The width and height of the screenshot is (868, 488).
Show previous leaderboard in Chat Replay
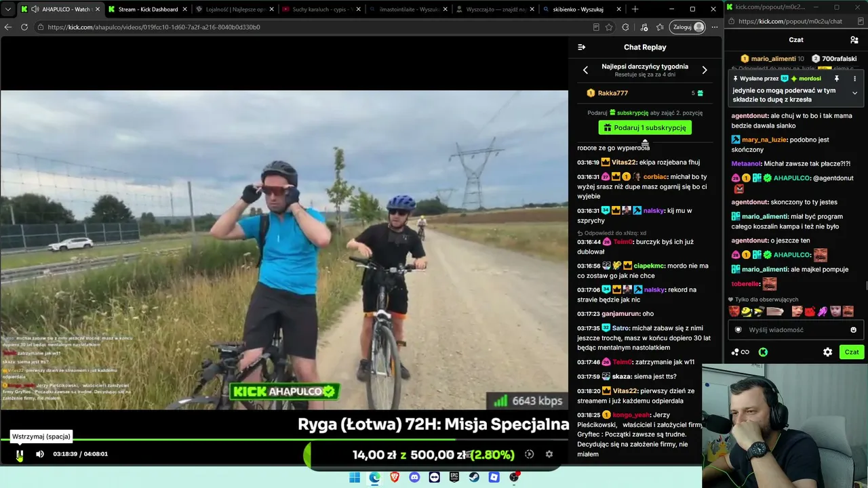pos(586,70)
